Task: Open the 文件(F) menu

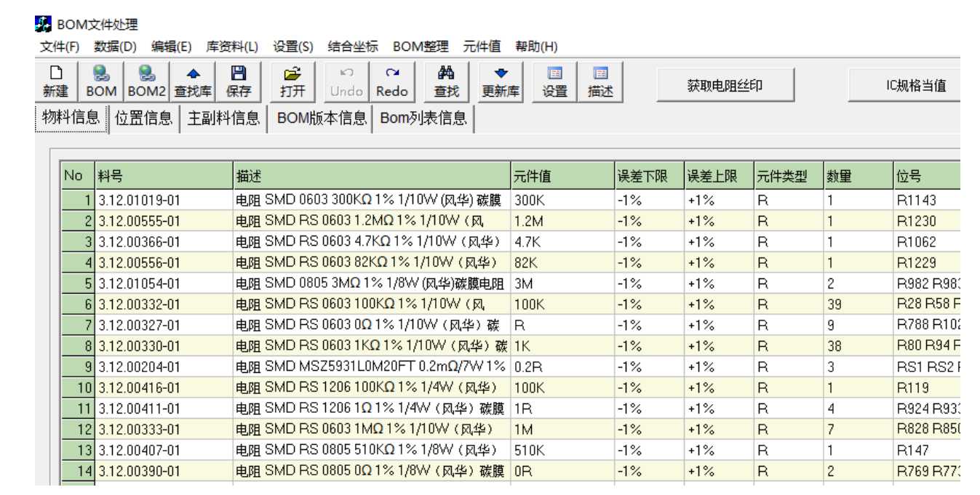Action: pyautogui.click(x=60, y=47)
